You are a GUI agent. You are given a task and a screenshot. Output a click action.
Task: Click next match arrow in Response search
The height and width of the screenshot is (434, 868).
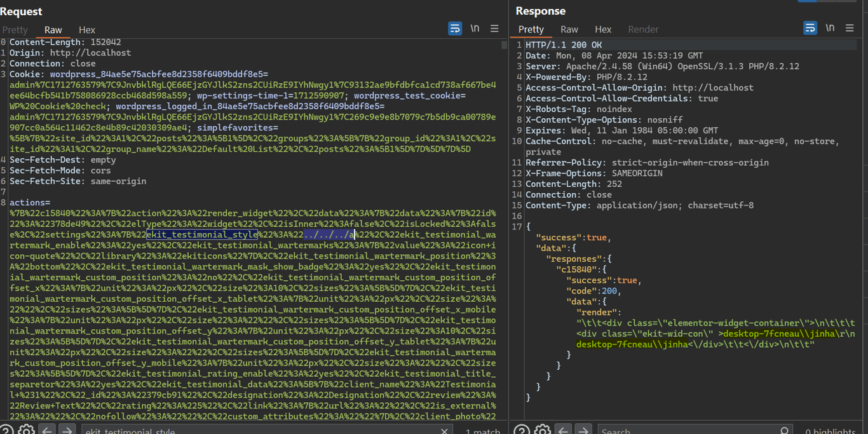click(x=583, y=430)
